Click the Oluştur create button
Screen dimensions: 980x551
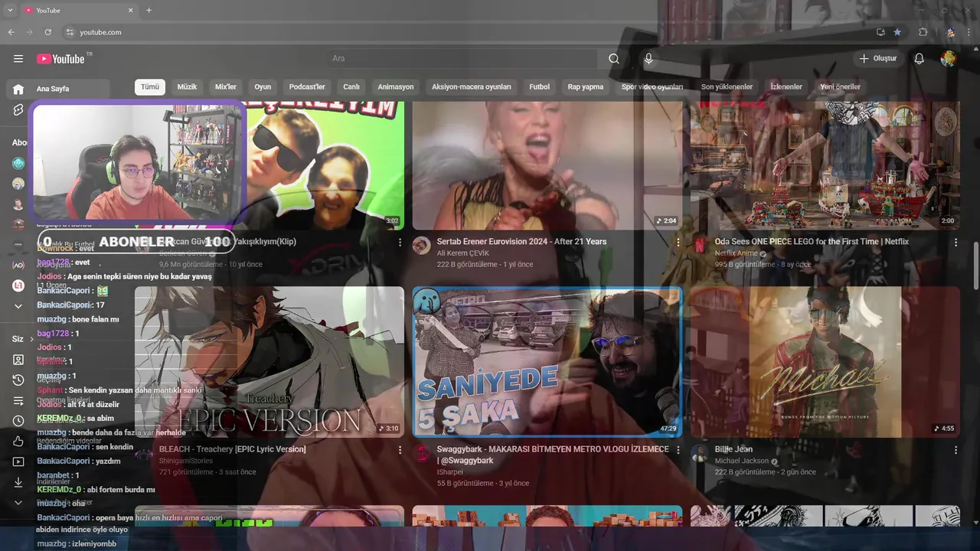(x=878, y=59)
